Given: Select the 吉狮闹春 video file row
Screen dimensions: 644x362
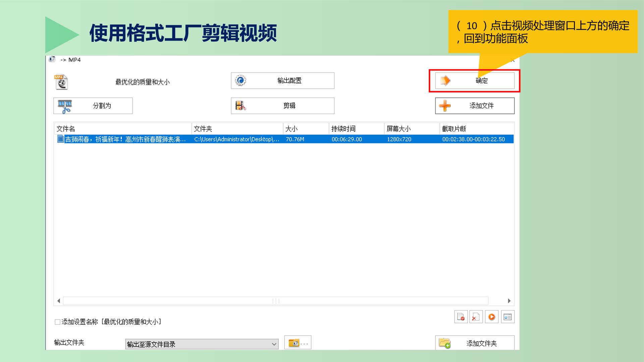Looking at the screenshot, I should click(x=284, y=139).
